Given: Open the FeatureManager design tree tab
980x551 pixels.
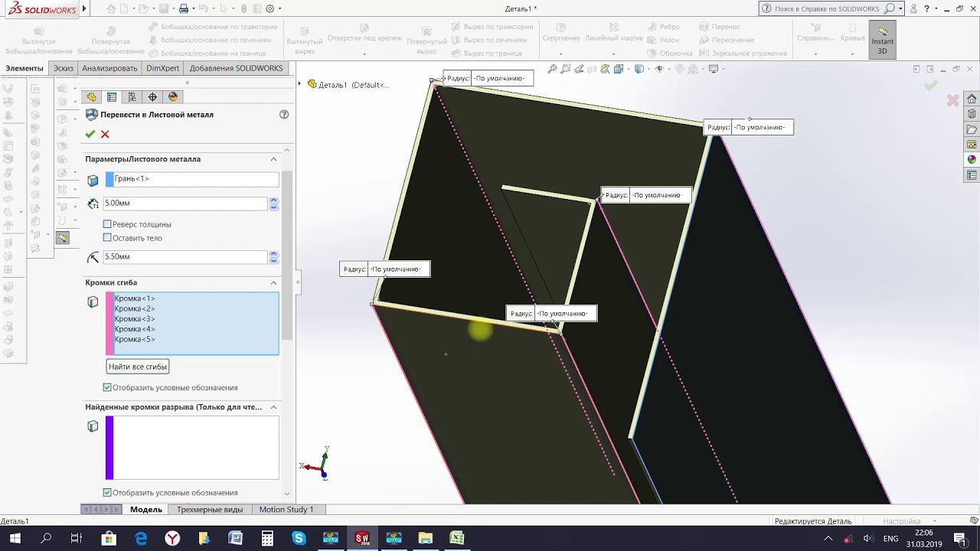Looking at the screenshot, I should [x=92, y=97].
